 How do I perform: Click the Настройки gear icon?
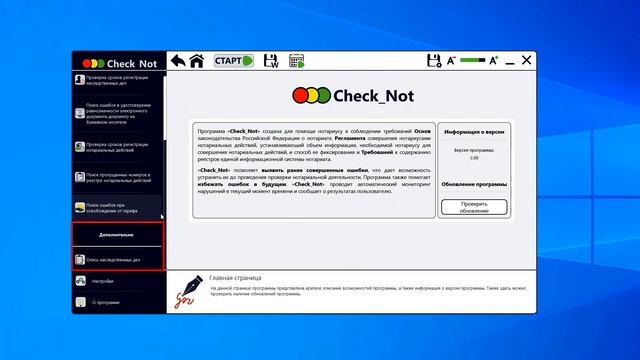pyautogui.click(x=80, y=281)
